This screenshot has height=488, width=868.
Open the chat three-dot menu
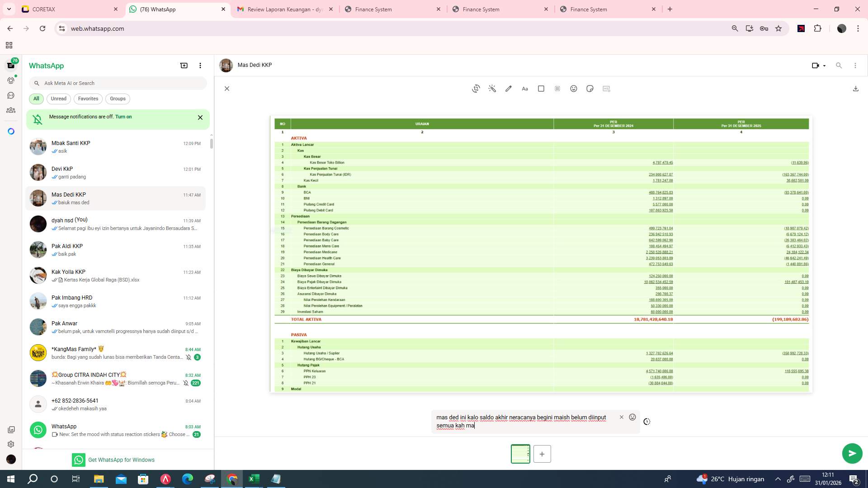[x=855, y=65]
